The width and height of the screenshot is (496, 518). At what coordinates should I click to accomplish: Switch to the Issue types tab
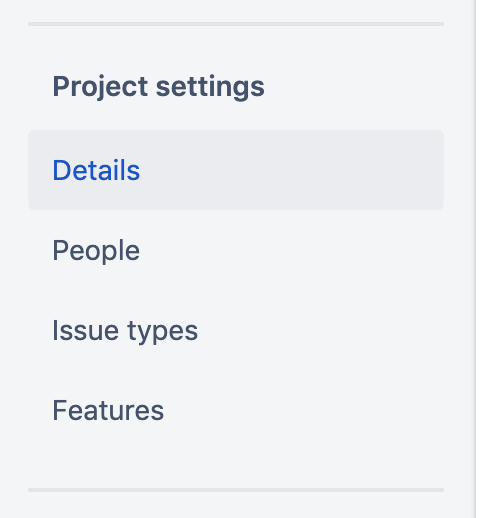point(236,330)
